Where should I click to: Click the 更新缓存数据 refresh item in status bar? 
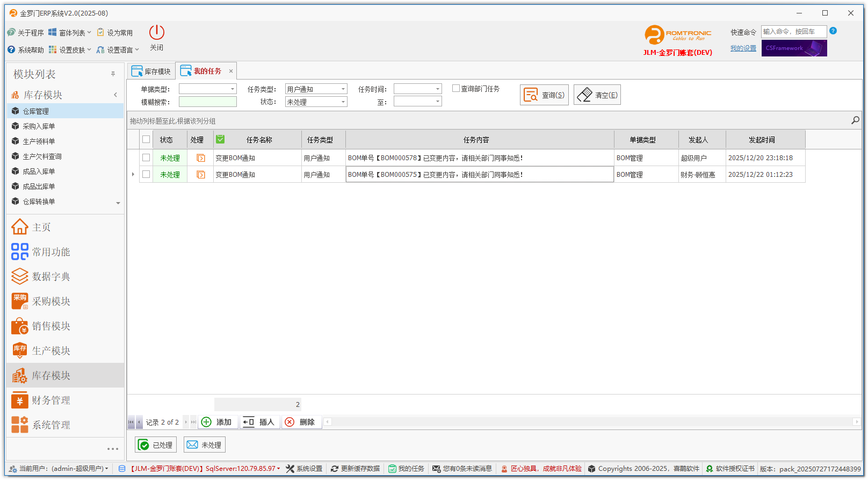pos(355,469)
